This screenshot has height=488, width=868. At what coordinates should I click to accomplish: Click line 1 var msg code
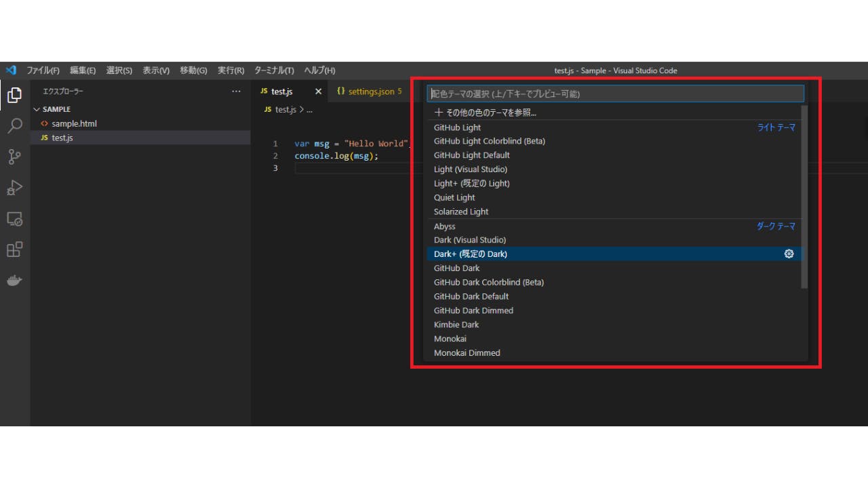pyautogui.click(x=351, y=144)
